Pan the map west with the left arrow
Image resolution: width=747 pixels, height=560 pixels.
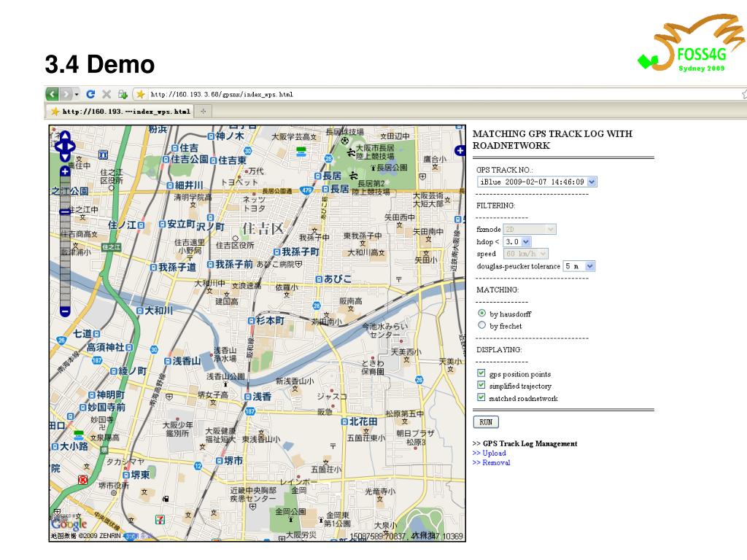[58, 146]
